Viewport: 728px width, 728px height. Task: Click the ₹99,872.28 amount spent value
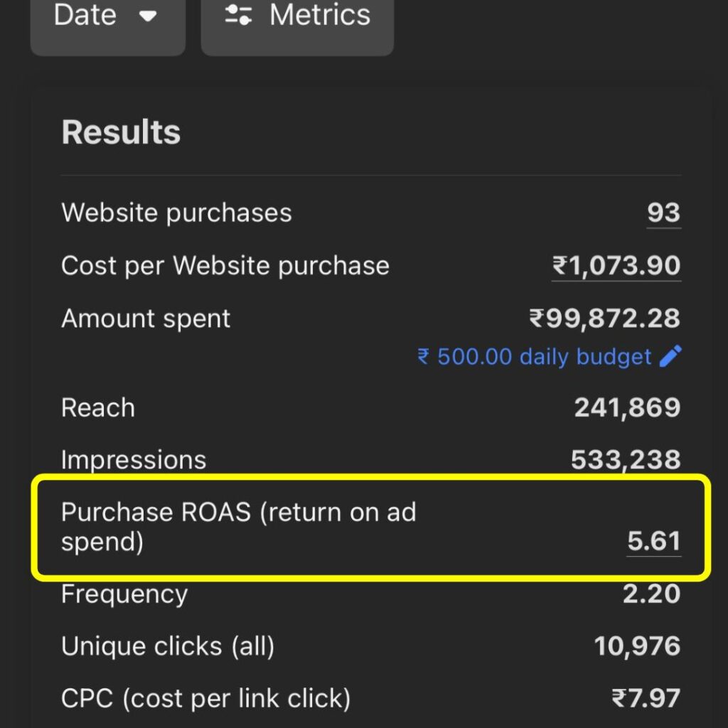604,318
